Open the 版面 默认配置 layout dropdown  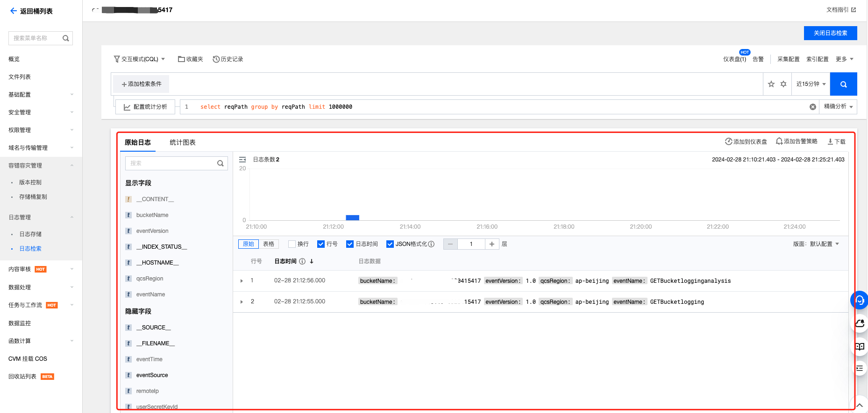point(816,244)
